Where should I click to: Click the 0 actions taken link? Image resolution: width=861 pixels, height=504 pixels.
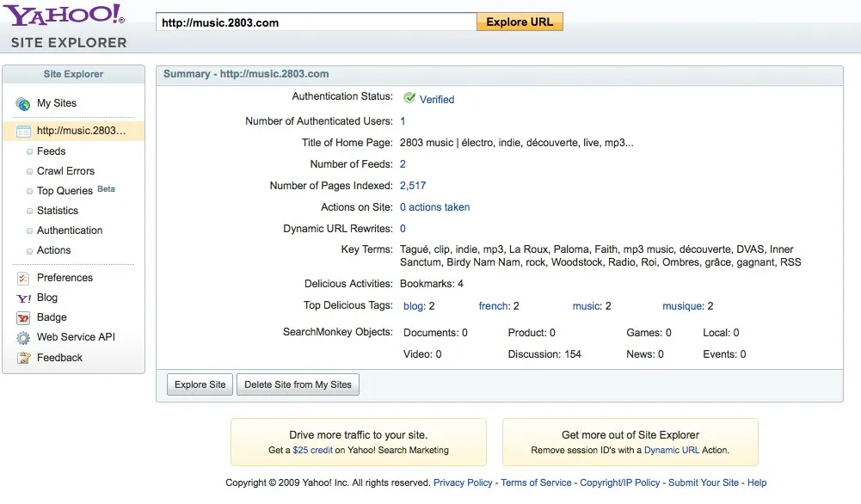[434, 207]
